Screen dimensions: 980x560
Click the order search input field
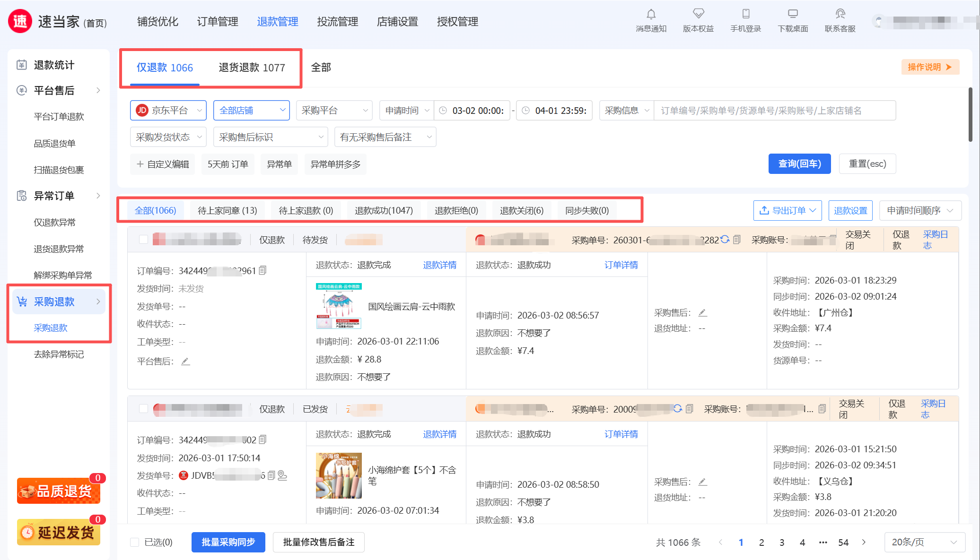(x=774, y=111)
